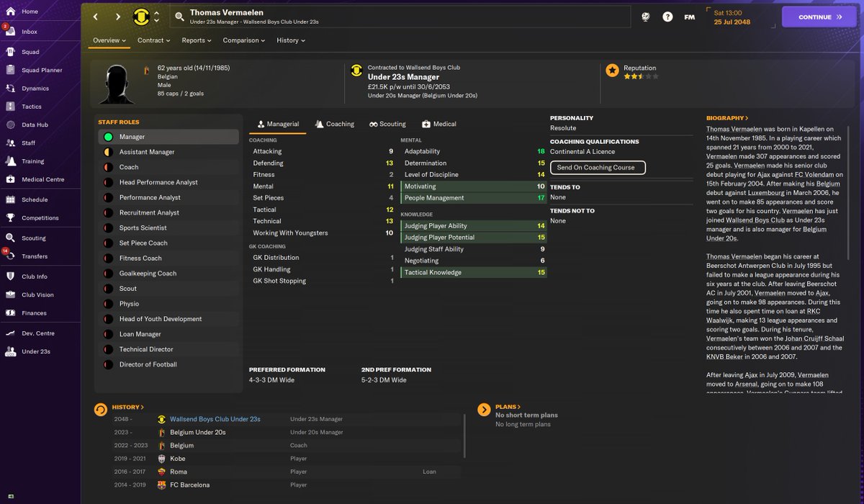Image resolution: width=864 pixels, height=504 pixels.
Task: Open the FM menu icon
Action: tap(689, 17)
